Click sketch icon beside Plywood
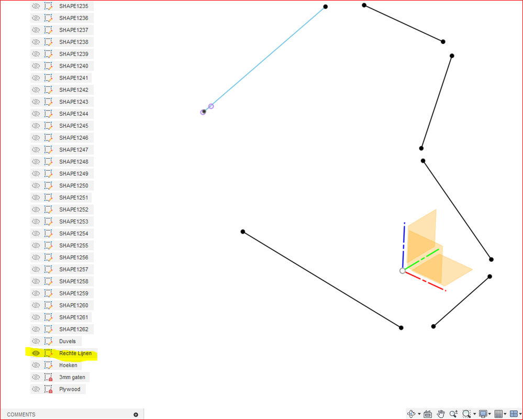 (x=48, y=389)
